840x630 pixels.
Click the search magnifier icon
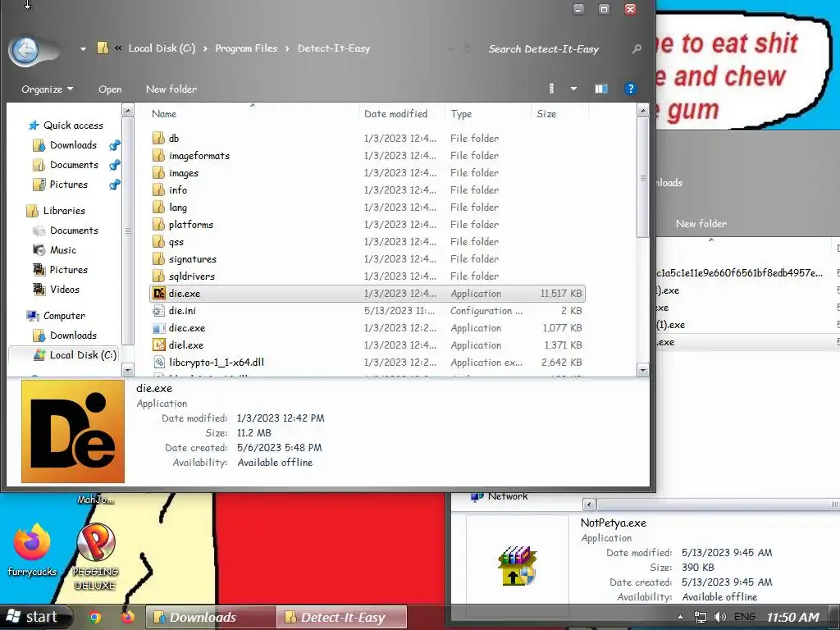(637, 48)
